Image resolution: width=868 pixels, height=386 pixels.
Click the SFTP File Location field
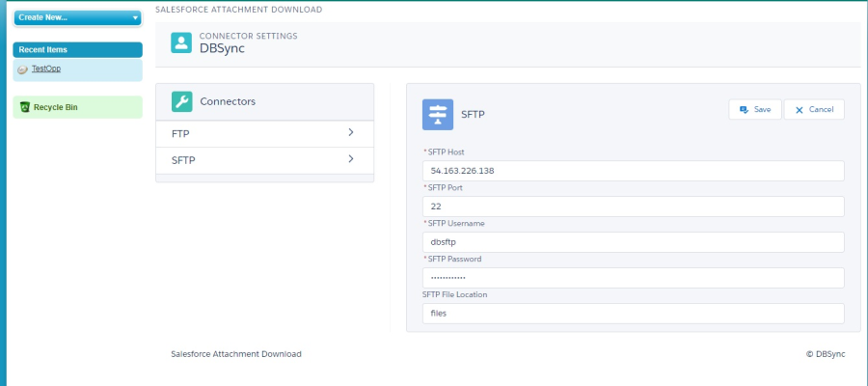pos(633,314)
